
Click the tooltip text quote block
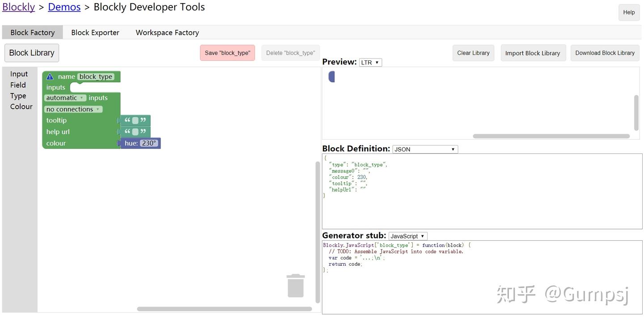(135, 120)
